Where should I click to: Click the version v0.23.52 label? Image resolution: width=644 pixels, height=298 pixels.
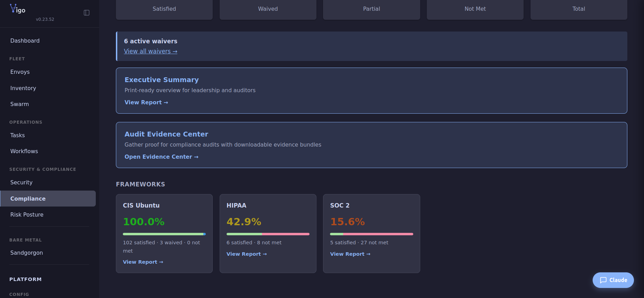pyautogui.click(x=45, y=19)
